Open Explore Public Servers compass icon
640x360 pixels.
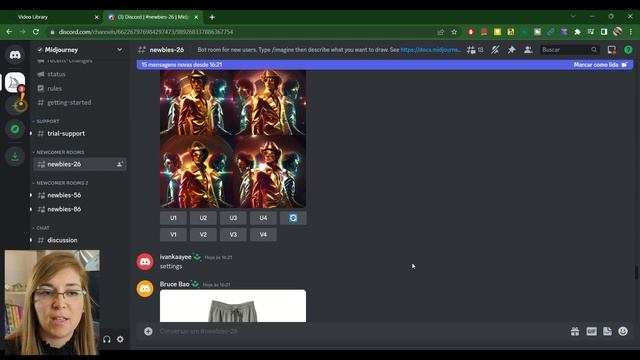15,129
